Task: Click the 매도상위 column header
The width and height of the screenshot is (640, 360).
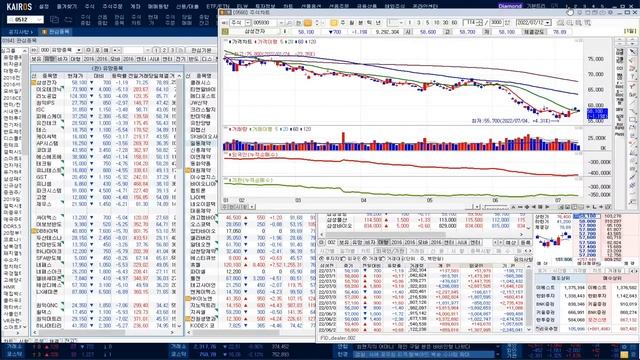Action: click(x=560, y=278)
